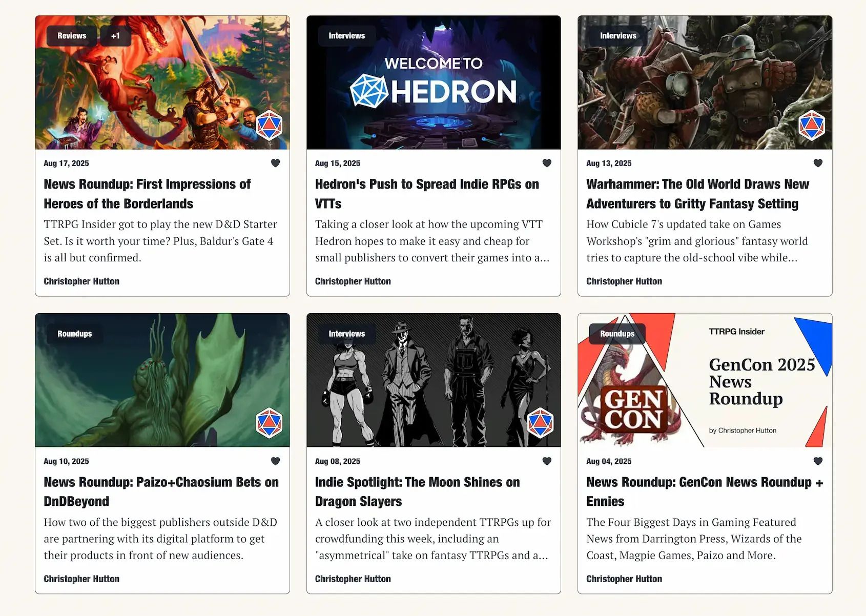The width and height of the screenshot is (866, 616).
Task: Click the dice logo on the noir characters image
Action: tap(541, 423)
